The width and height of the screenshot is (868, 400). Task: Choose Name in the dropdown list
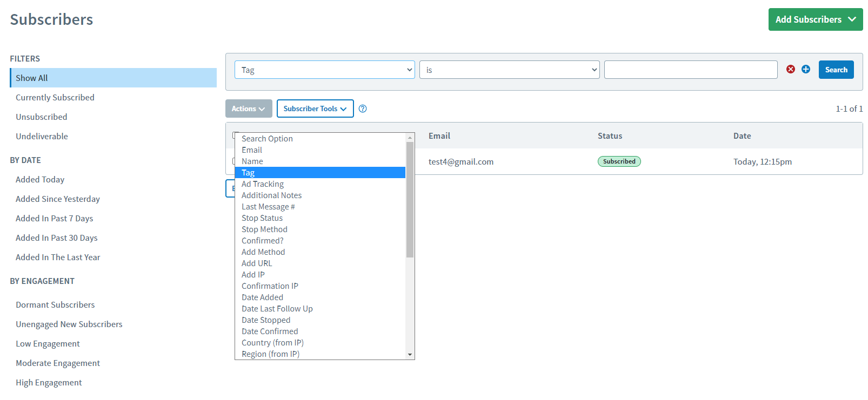pyautogui.click(x=320, y=161)
